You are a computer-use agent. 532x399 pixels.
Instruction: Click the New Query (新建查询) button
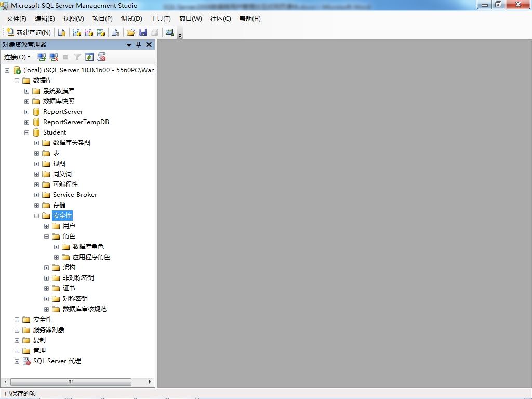[29, 32]
